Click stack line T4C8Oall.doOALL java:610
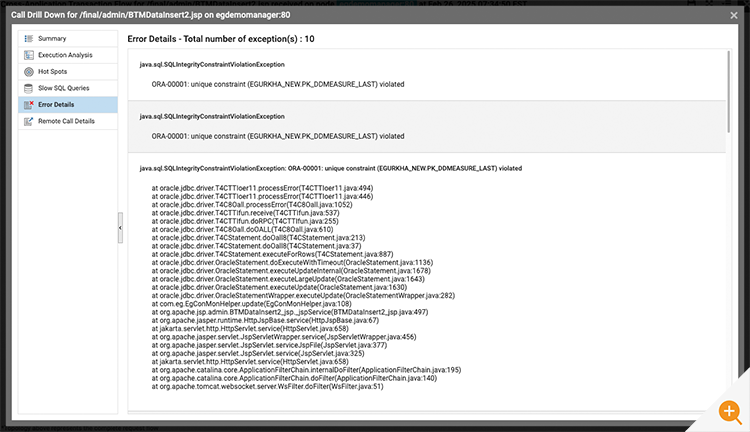 coord(243,229)
